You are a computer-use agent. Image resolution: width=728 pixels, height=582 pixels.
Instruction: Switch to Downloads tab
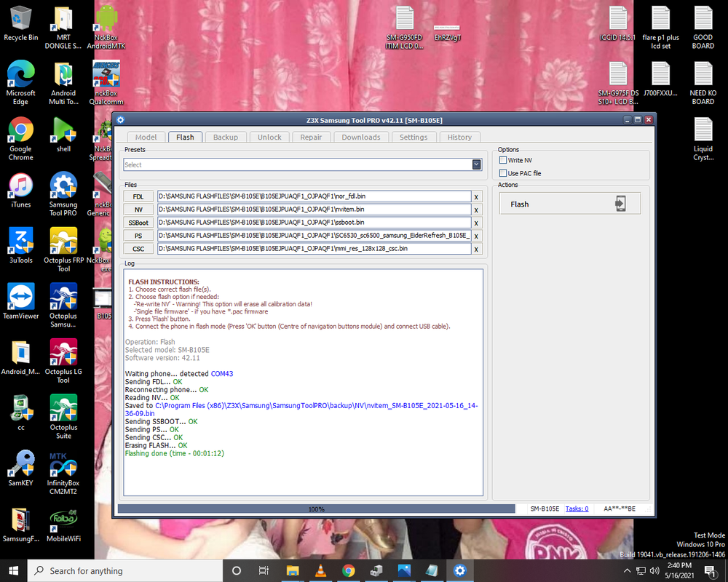pos(361,137)
